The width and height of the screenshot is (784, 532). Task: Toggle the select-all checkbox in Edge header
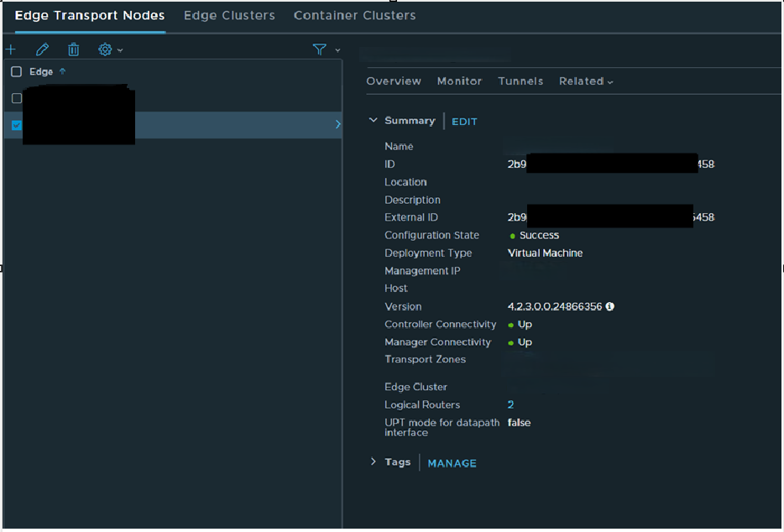click(16, 72)
